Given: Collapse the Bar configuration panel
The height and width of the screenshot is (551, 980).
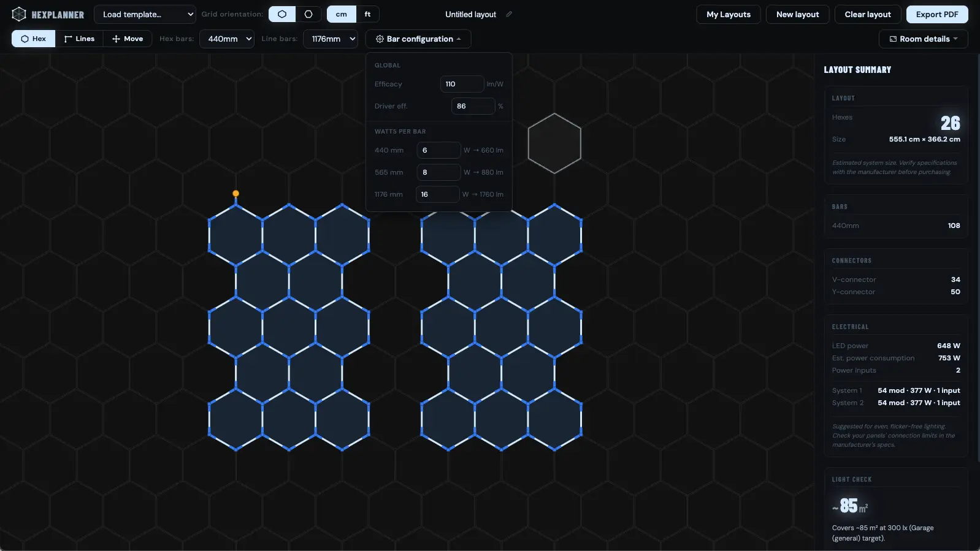Looking at the screenshot, I should tap(418, 39).
